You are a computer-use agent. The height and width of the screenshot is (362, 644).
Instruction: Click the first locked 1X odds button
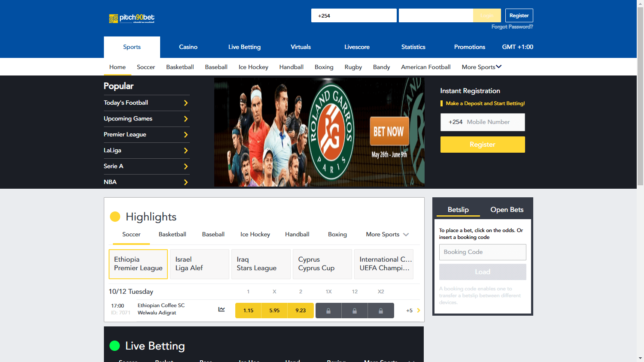tap(328, 311)
